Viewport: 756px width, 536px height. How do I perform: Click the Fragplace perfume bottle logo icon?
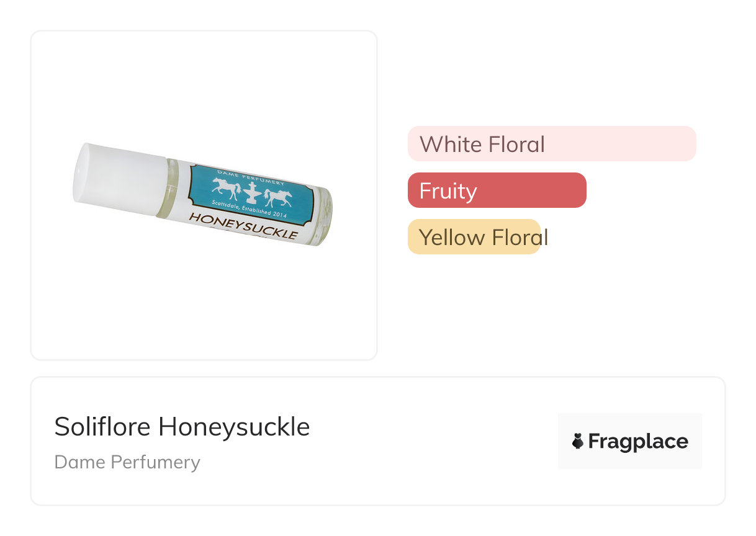point(578,441)
